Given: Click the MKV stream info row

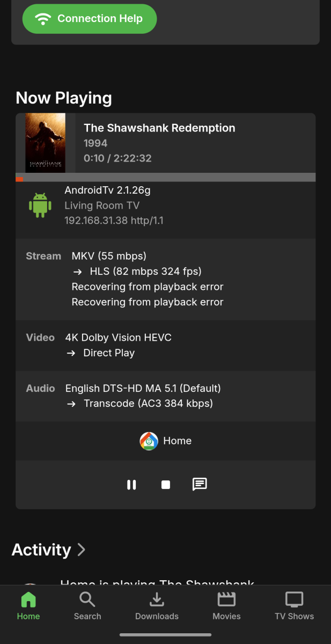Looking at the screenshot, I should pos(109,256).
